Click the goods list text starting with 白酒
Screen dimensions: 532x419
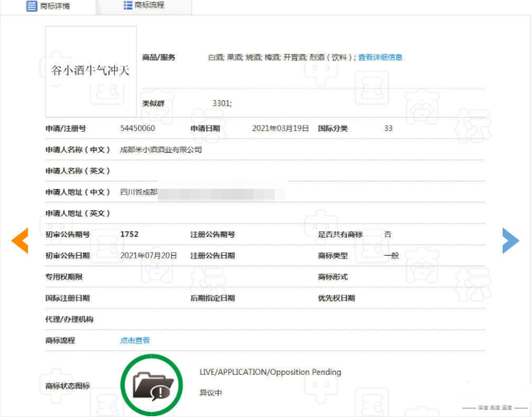(280, 57)
